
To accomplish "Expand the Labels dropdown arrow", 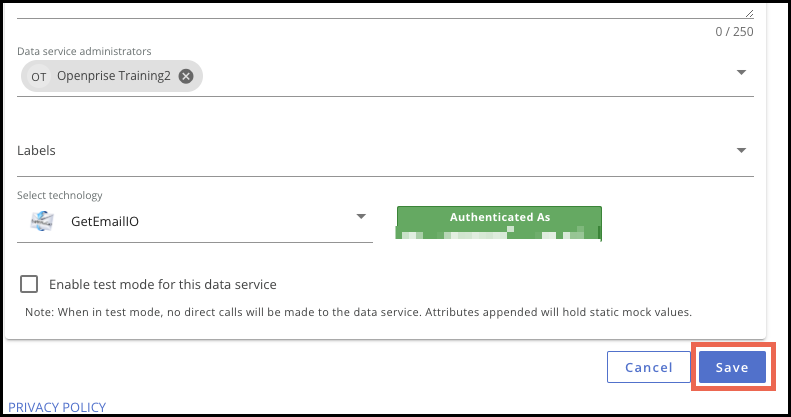I will pyautogui.click(x=742, y=150).
